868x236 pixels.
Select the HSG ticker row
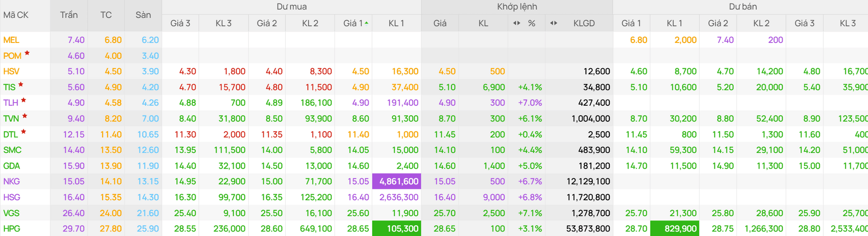(x=434, y=197)
